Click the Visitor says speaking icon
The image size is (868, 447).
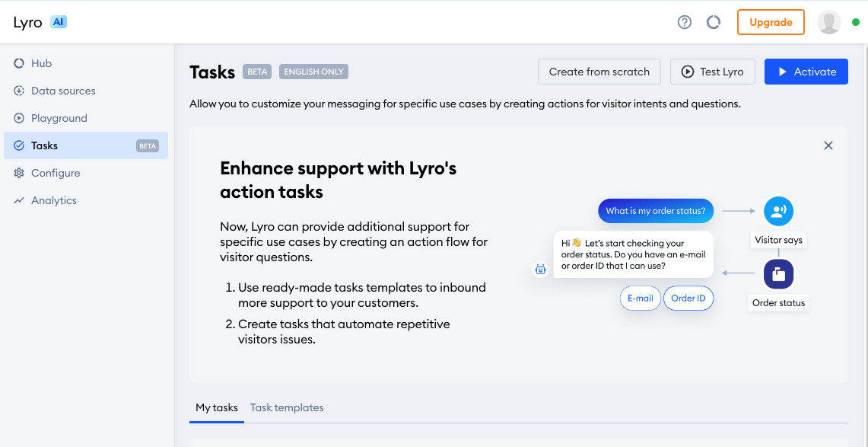click(x=778, y=211)
